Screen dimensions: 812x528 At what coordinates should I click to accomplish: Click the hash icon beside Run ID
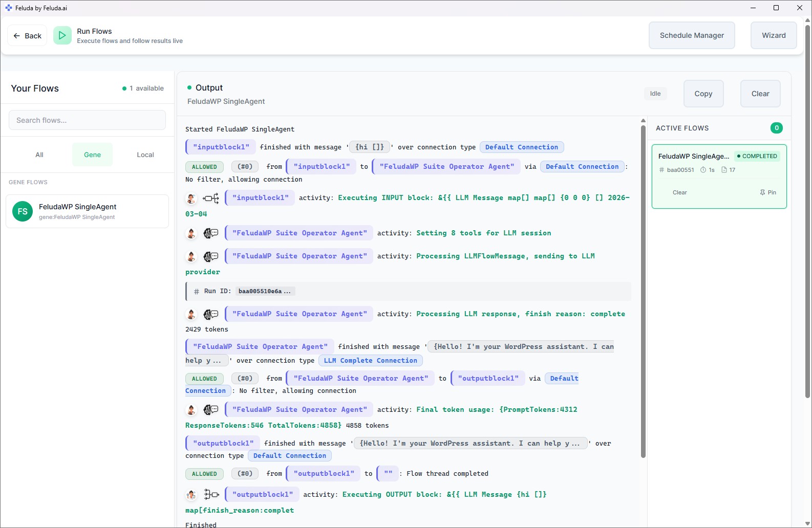coord(197,292)
